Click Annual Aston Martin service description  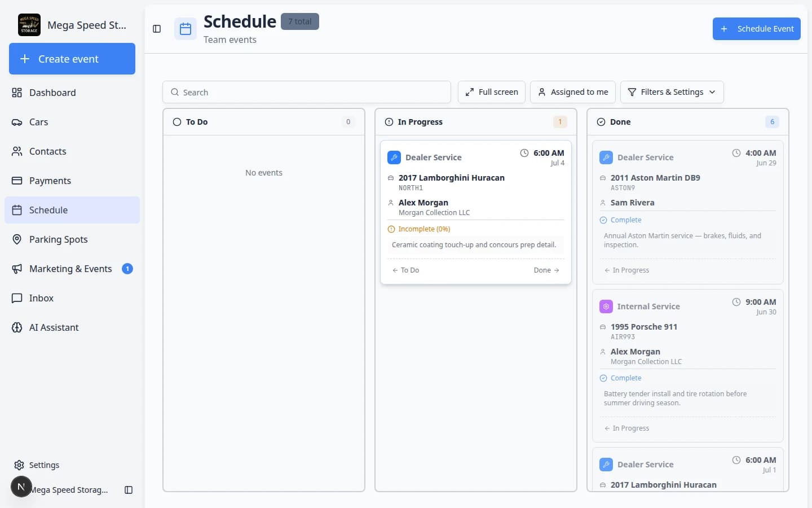[682, 240]
